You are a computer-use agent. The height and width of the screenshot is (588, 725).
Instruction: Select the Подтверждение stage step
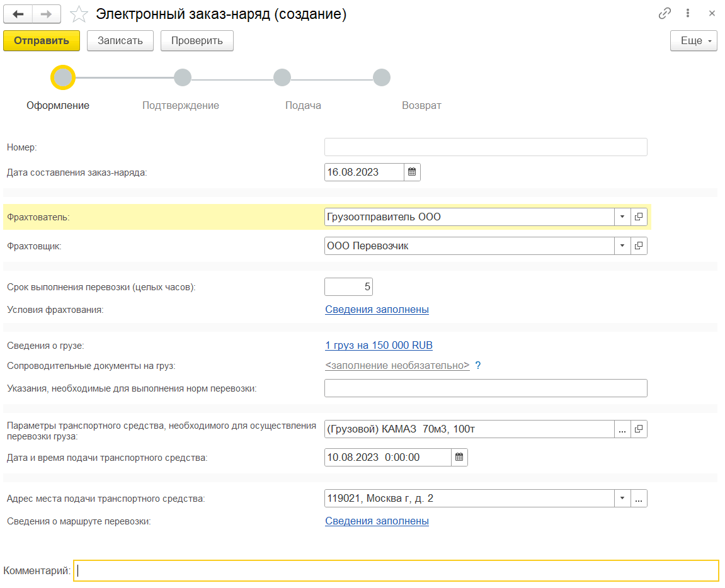(x=183, y=78)
